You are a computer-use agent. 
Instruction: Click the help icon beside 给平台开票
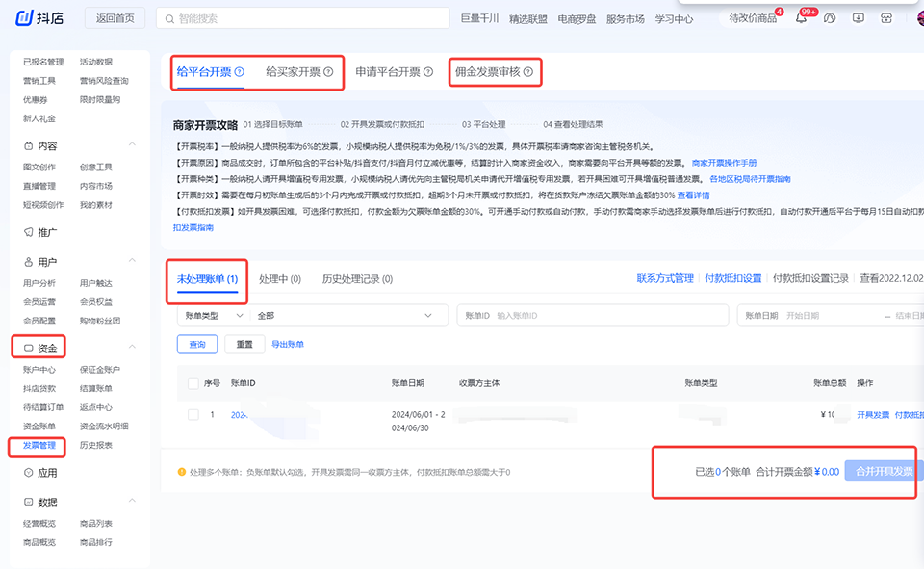239,72
